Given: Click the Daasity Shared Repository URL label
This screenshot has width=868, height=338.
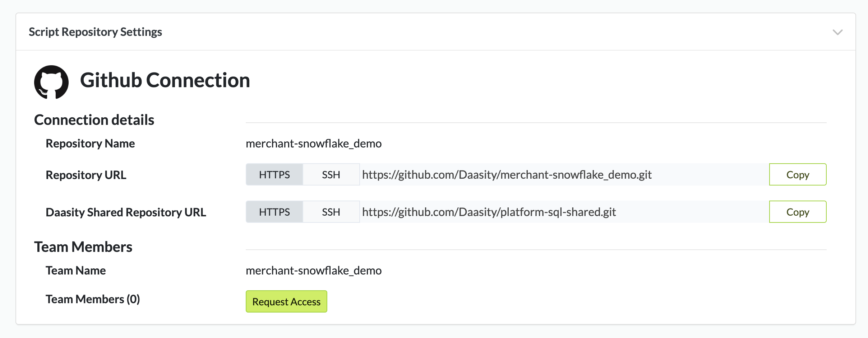Looking at the screenshot, I should click(x=126, y=212).
